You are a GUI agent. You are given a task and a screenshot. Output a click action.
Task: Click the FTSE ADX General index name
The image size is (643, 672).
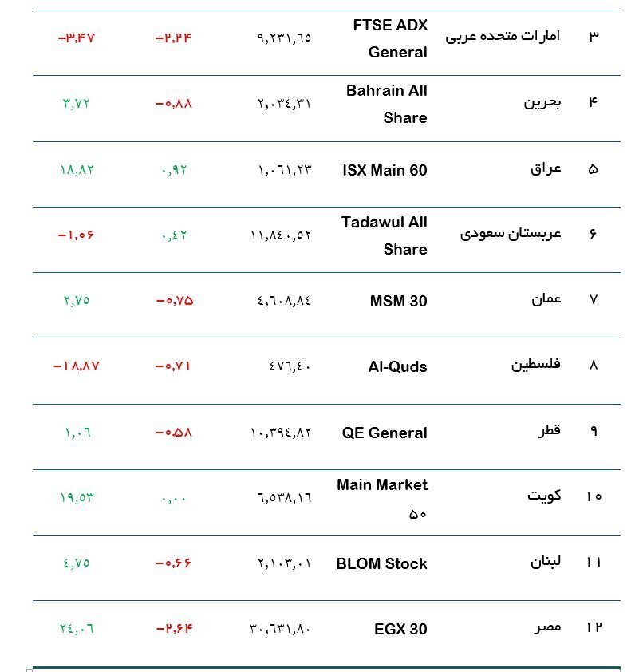(390, 38)
